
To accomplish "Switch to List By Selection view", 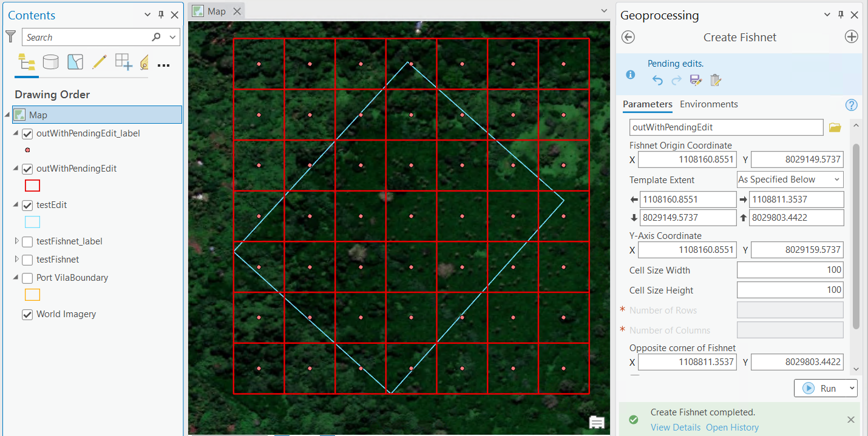I will pos(75,62).
